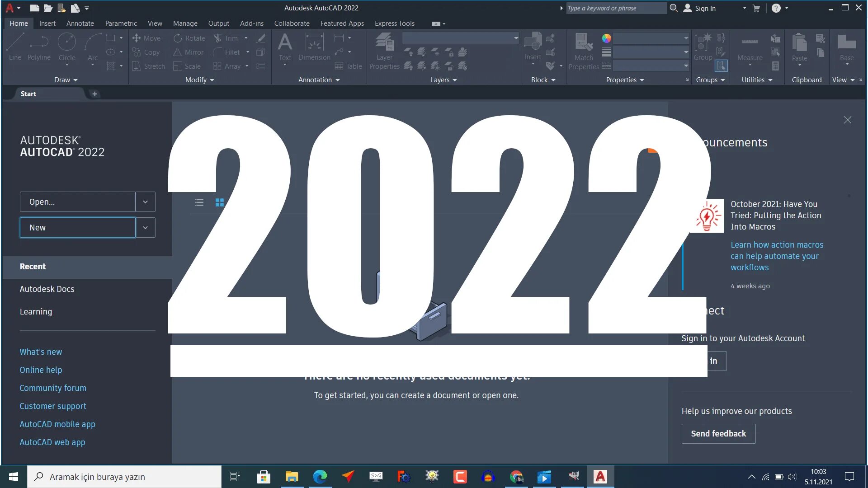The image size is (868, 488).
Task: Open the Community forum link
Action: pyautogui.click(x=53, y=388)
